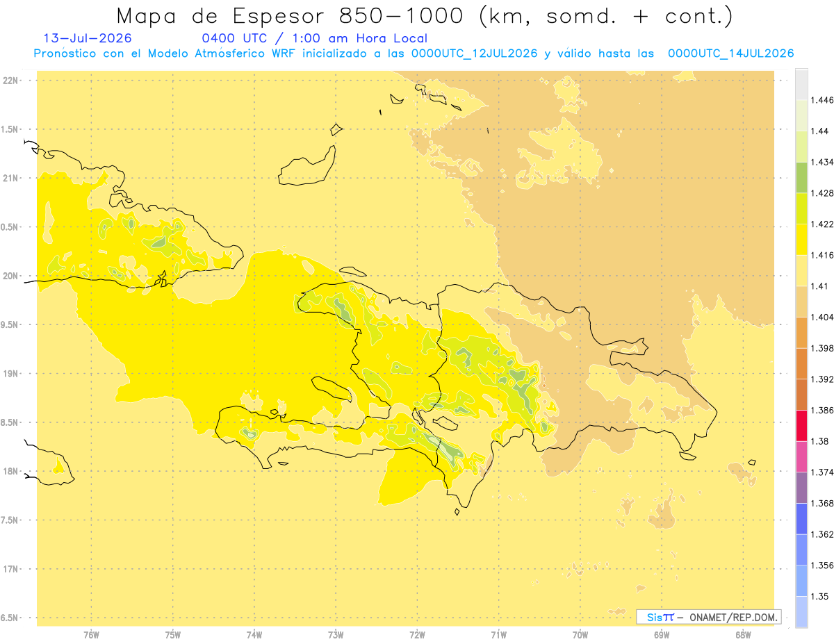Click the '1.434' color scale value
Screen dimensions: 834x644
click(823, 162)
